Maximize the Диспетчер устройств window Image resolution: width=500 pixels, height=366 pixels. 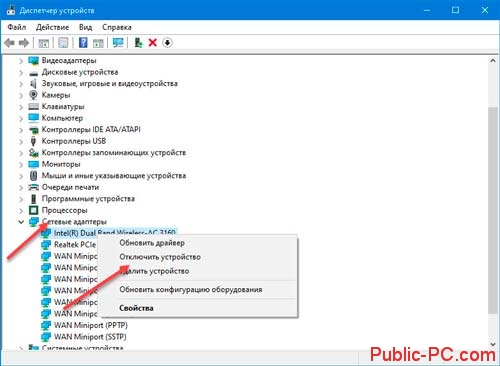[455, 10]
